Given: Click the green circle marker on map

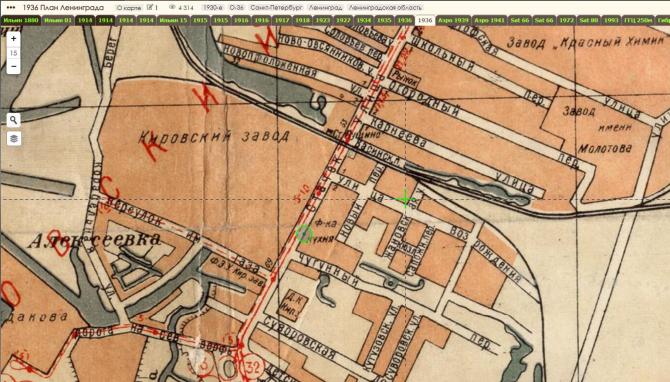Looking at the screenshot, I should tap(304, 234).
